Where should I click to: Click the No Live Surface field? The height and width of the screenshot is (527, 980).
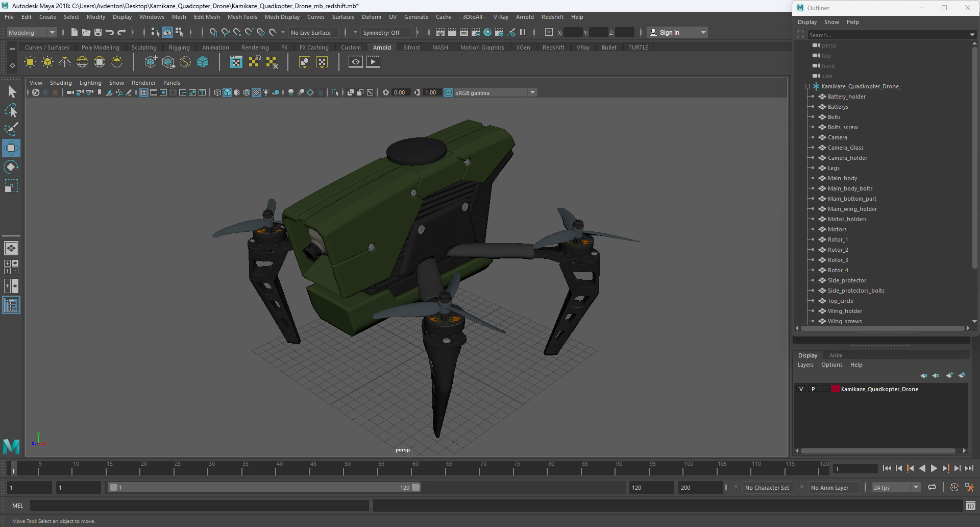pyautogui.click(x=313, y=32)
